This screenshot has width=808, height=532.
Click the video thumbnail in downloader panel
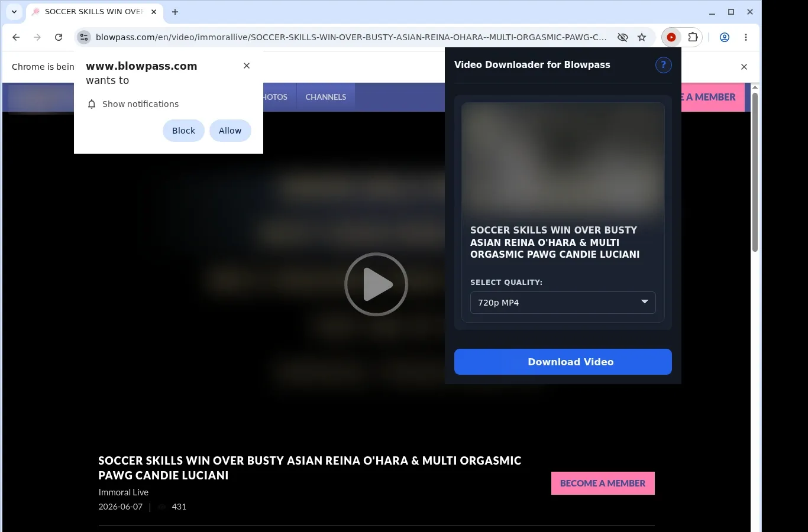563,162
